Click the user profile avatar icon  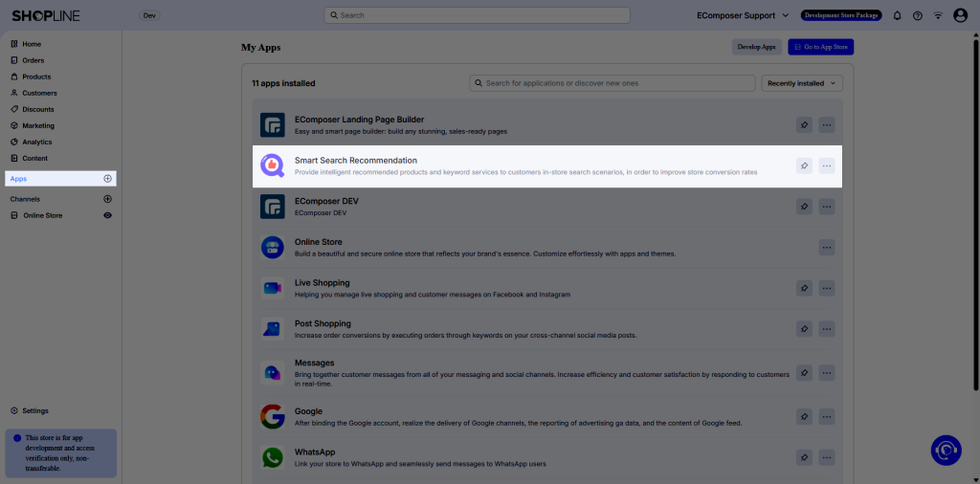pos(961,15)
